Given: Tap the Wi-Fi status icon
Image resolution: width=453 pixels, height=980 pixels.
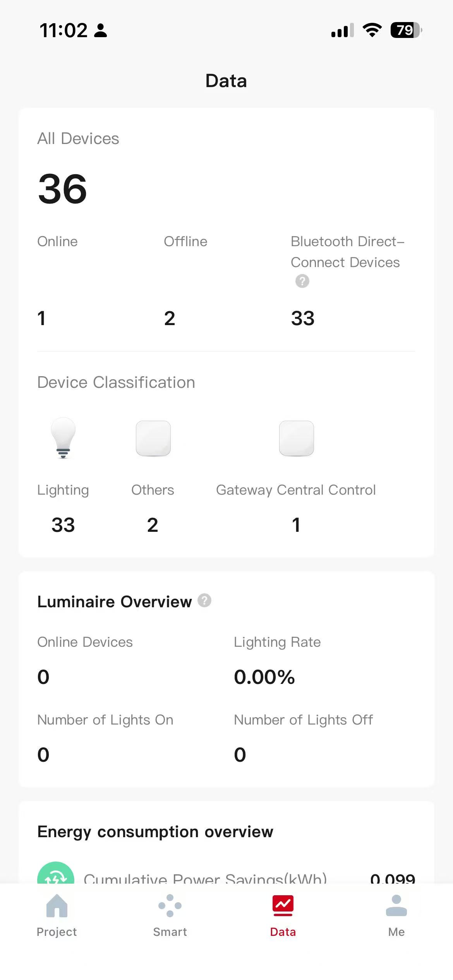Looking at the screenshot, I should (372, 30).
